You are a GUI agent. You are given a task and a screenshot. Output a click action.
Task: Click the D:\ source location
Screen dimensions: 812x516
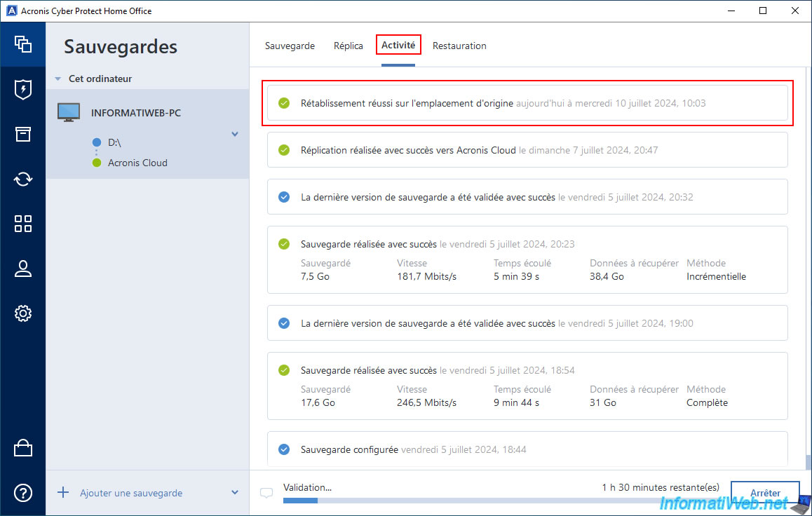coord(114,142)
